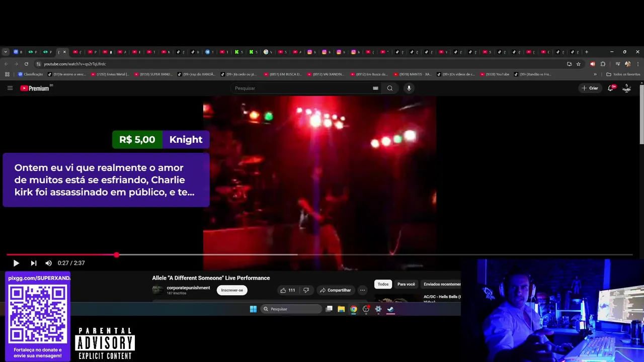Select the Para você filter chip
Screen dimensions: 644x362
pos(406,284)
